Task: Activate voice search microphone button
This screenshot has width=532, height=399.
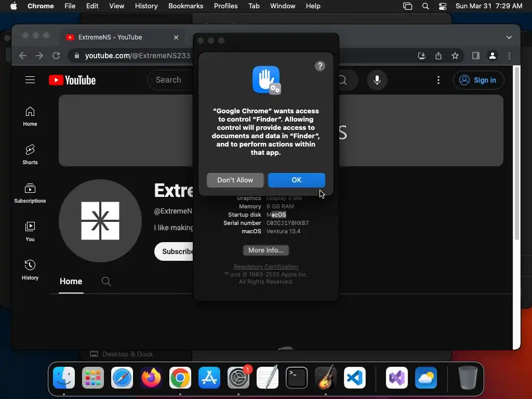Action: click(x=377, y=80)
